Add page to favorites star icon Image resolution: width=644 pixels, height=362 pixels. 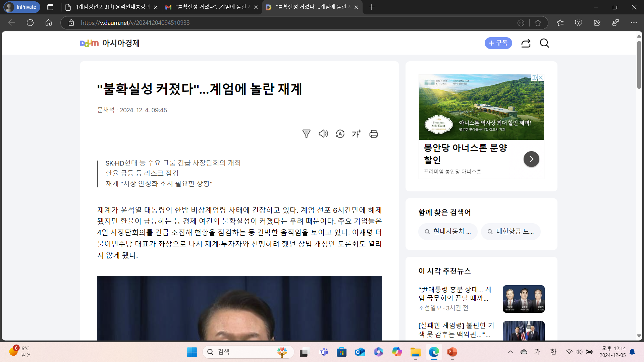(538, 23)
